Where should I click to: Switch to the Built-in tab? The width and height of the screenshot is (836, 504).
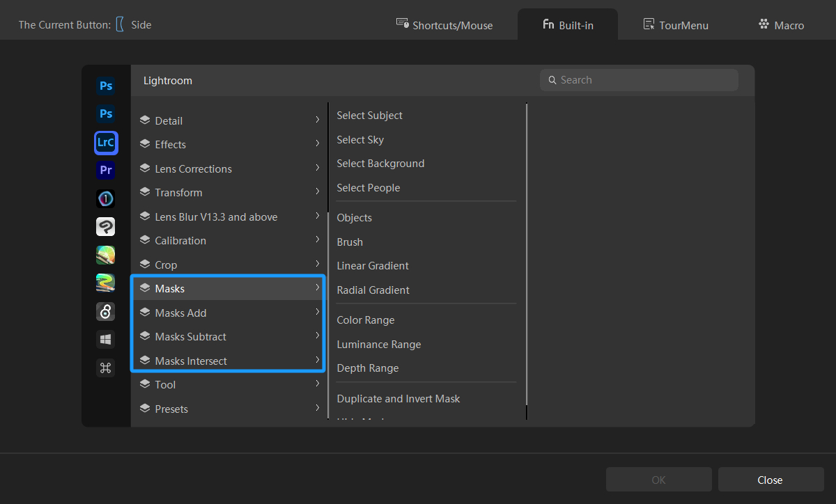pyautogui.click(x=568, y=24)
